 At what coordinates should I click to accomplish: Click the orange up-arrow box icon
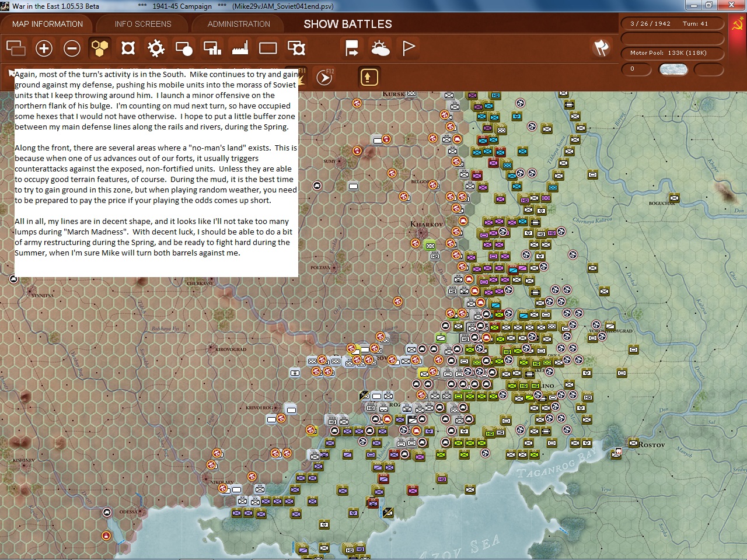coord(369,77)
